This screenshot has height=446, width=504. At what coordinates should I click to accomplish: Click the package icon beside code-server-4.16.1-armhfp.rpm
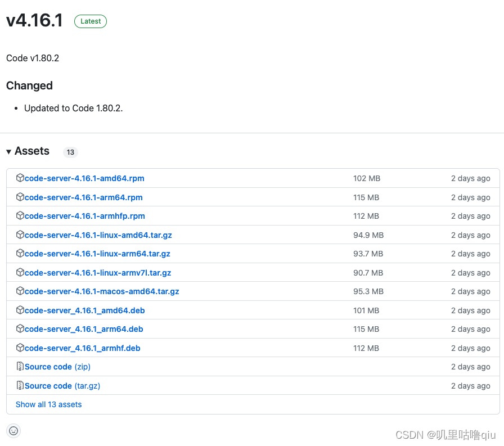point(20,215)
